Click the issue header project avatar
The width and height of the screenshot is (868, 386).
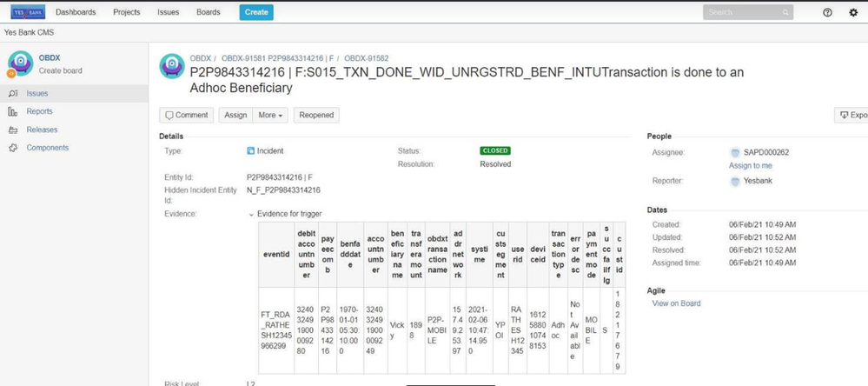(x=172, y=66)
